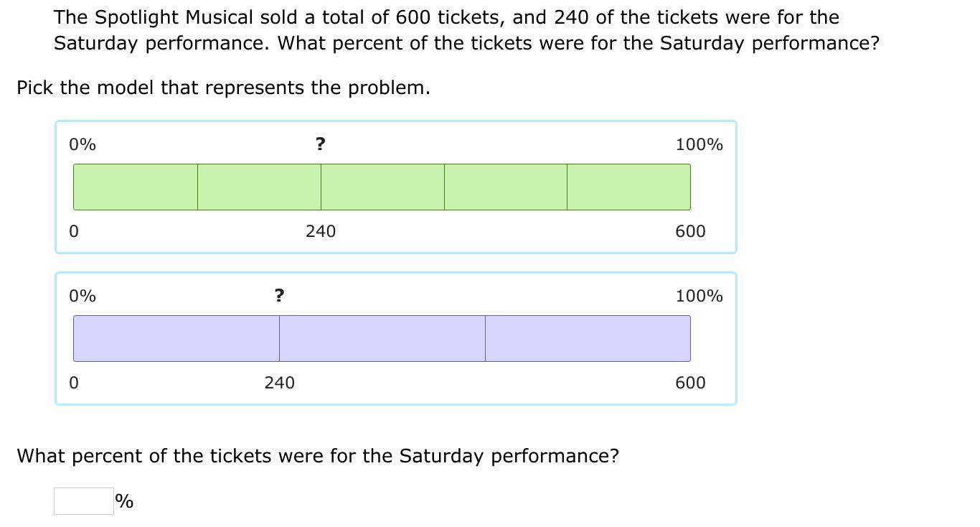Click the 100% label in the purple model

click(699, 296)
